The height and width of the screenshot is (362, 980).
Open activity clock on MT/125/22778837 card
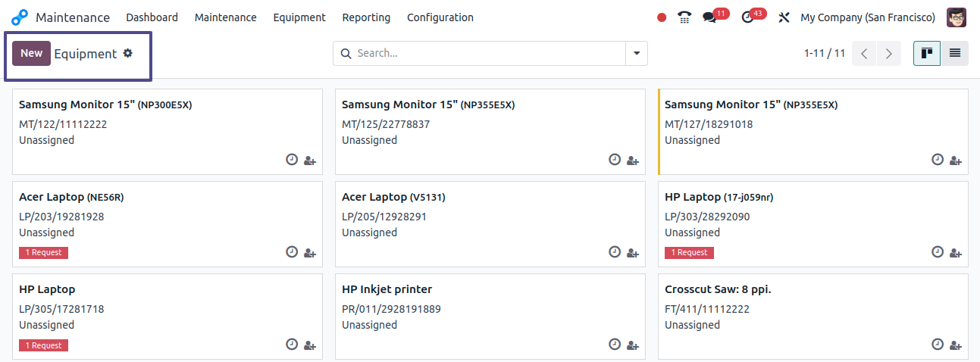(x=615, y=160)
